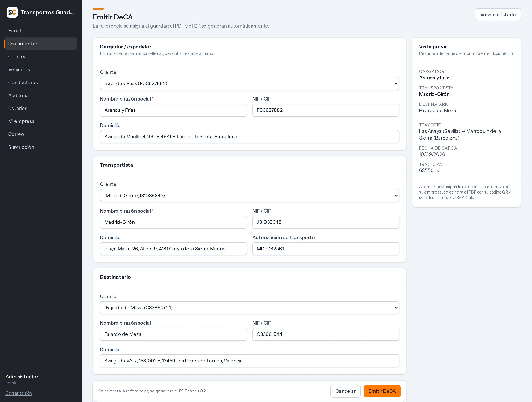Select preview destinatario Fajardo de Meza
The height and width of the screenshot is (402, 532).
[x=438, y=110]
